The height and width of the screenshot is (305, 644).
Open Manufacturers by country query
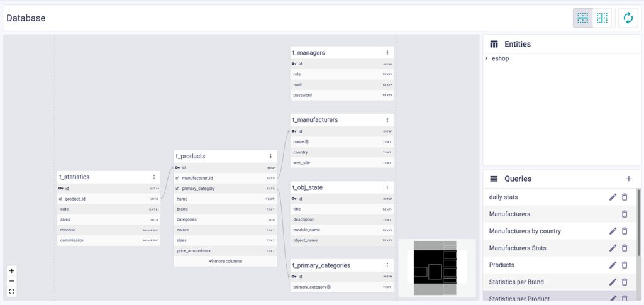click(560, 231)
